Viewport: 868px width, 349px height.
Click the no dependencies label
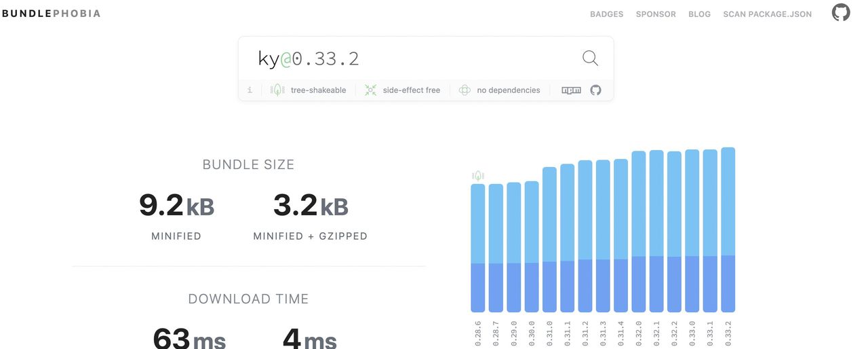509,90
